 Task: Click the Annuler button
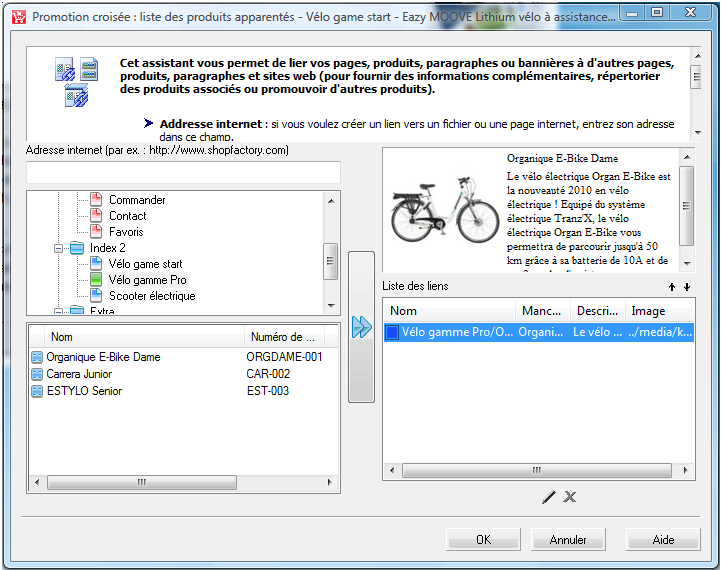[x=568, y=540]
